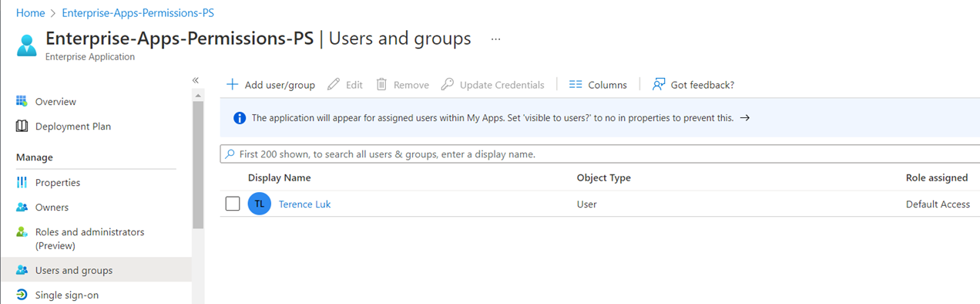Viewport: 980px width, 304px height.
Task: Click the Overview grid icon
Action: (22, 101)
